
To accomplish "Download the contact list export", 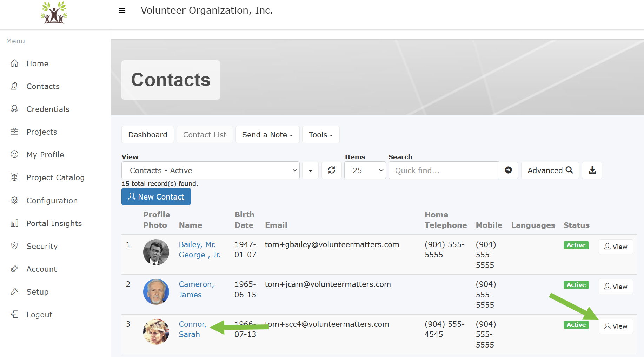I will click(x=592, y=170).
